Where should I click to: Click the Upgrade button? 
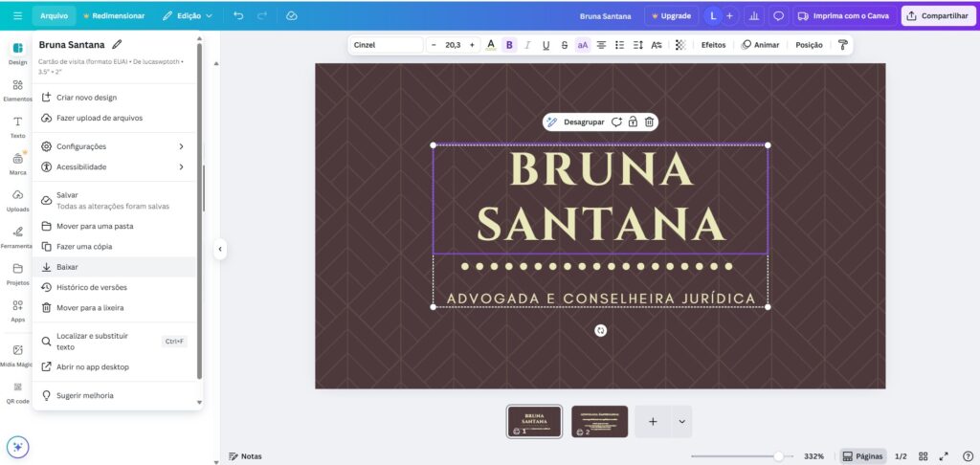coord(671,15)
